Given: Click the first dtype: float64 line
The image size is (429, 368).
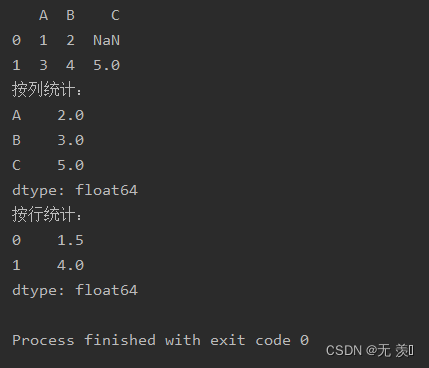Looking at the screenshot, I should [x=75, y=190].
